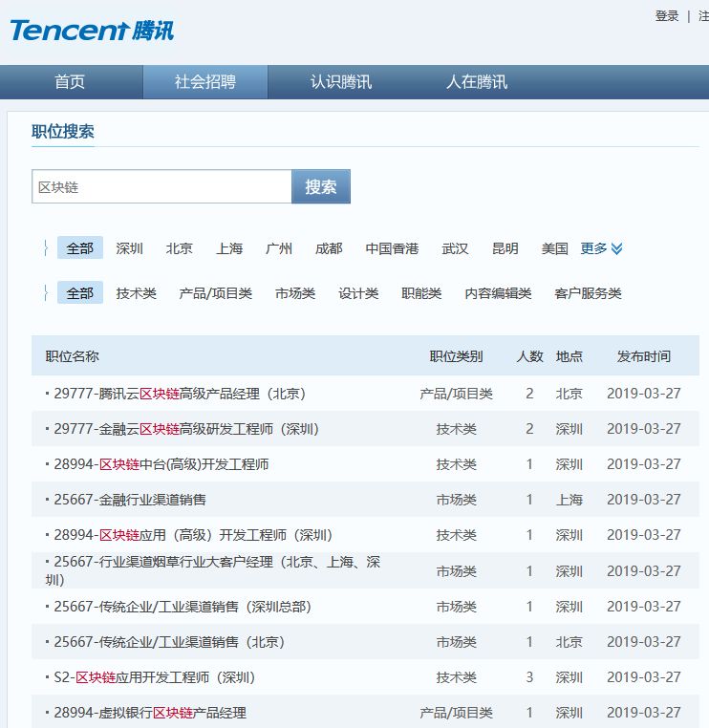Filter by 设计类 category
709x728 pixels.
pyautogui.click(x=358, y=293)
